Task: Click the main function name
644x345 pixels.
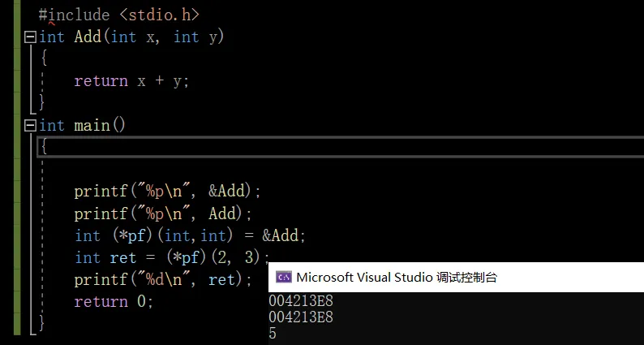Action: click(x=94, y=125)
